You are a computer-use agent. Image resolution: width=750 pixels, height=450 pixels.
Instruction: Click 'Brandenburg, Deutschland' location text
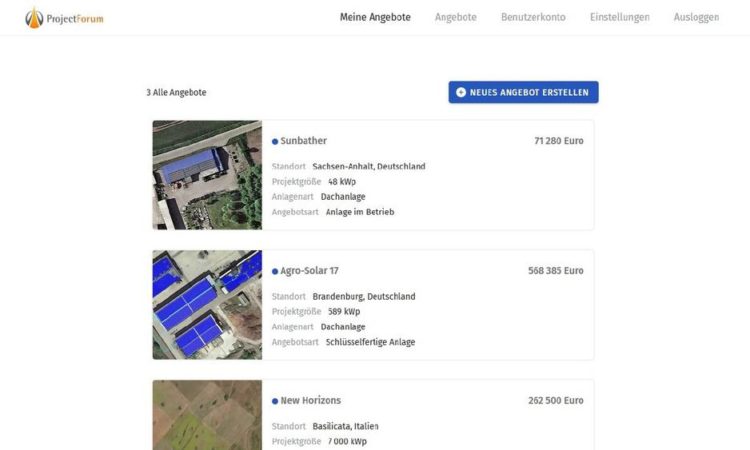coord(364,296)
